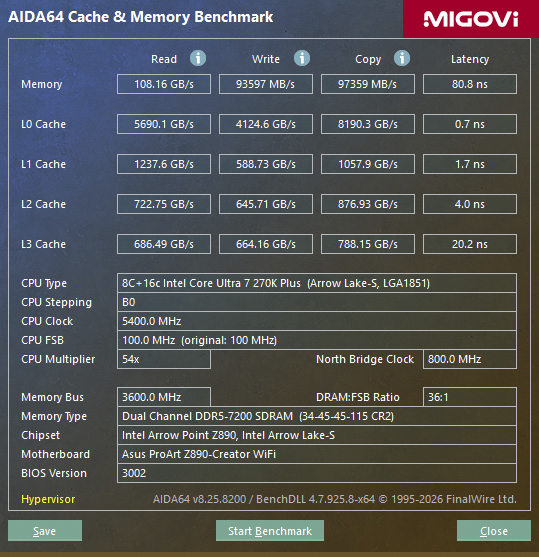Screen dimensions: 539x557
Task: Select Memory Copy value 97359 MB/s
Action: (x=368, y=84)
